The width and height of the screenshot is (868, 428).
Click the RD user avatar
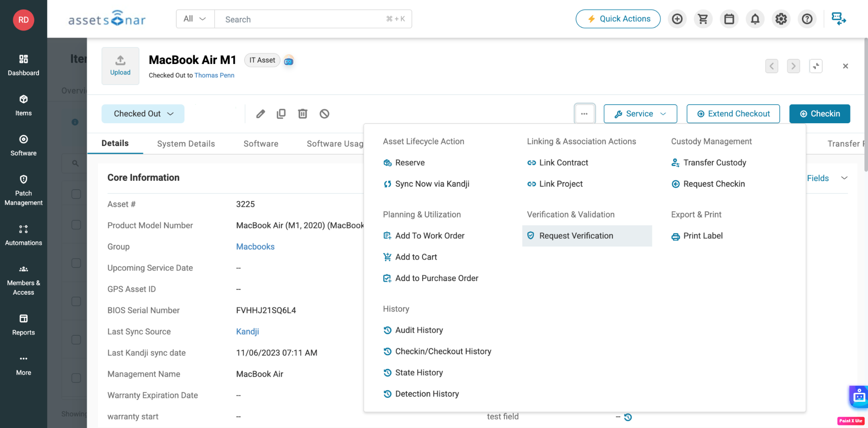(23, 20)
